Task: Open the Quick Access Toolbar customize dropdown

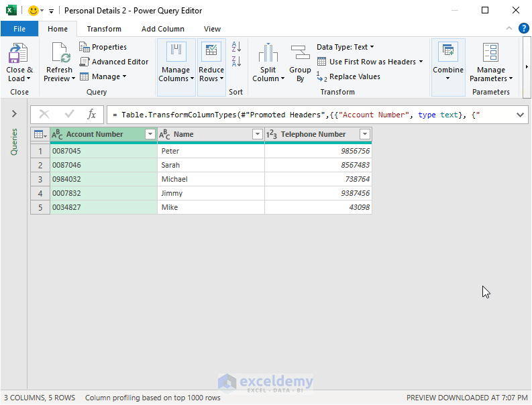Action: [51, 11]
